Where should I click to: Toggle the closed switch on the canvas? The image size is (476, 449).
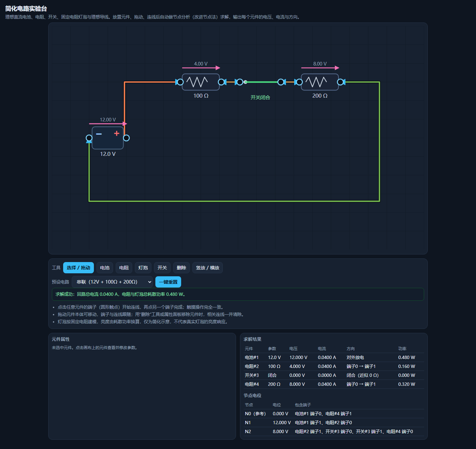pos(260,82)
